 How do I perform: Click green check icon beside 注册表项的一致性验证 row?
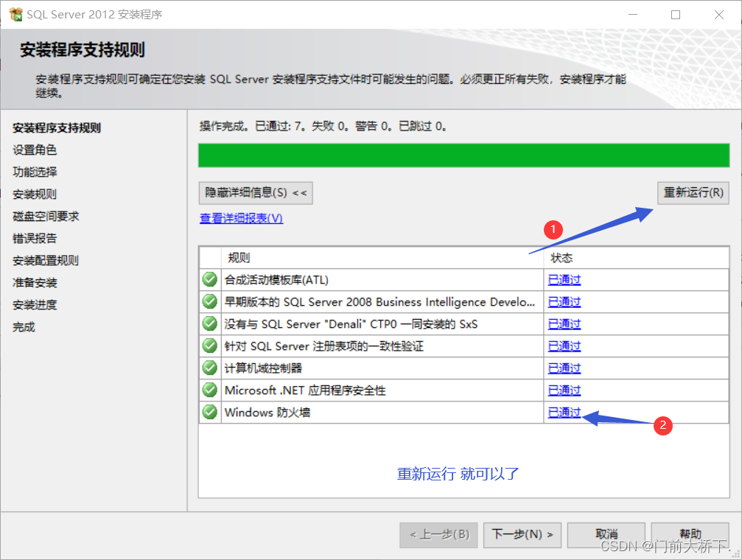(x=210, y=346)
